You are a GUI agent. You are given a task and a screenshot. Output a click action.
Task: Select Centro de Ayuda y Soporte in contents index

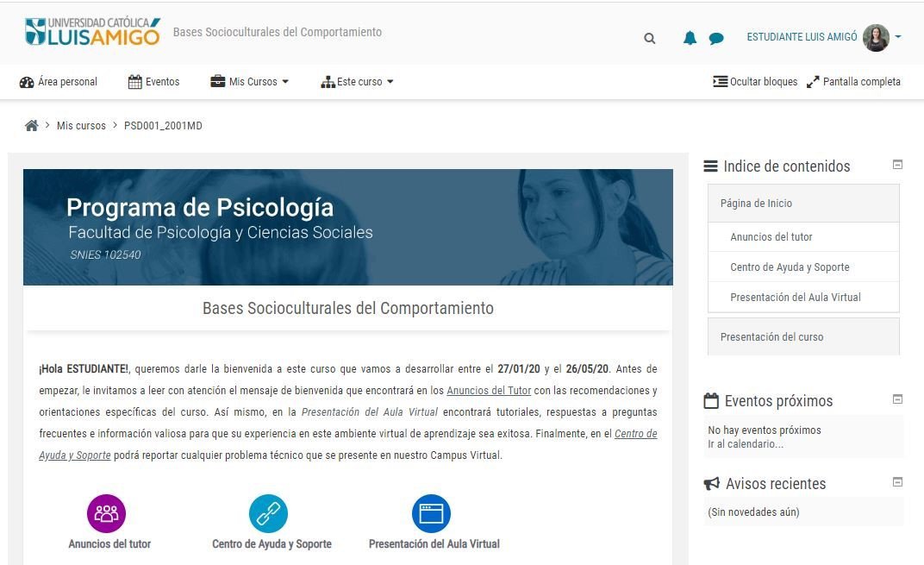pos(803,267)
